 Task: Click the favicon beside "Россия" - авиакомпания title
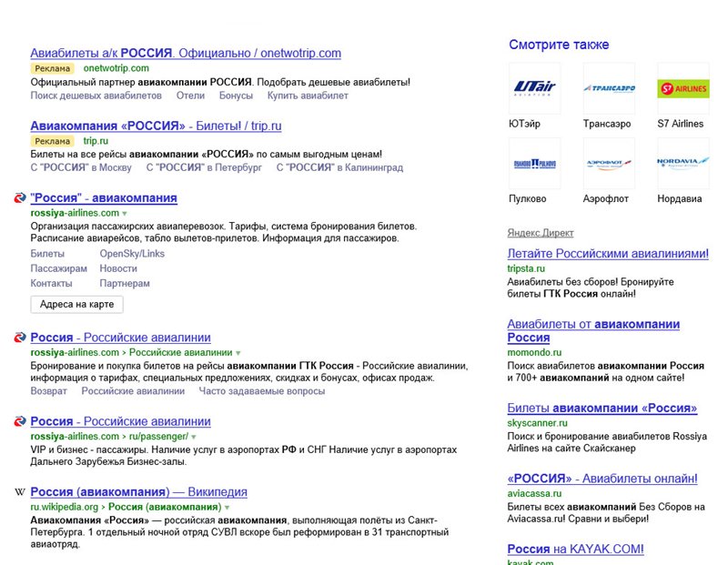pyautogui.click(x=20, y=198)
